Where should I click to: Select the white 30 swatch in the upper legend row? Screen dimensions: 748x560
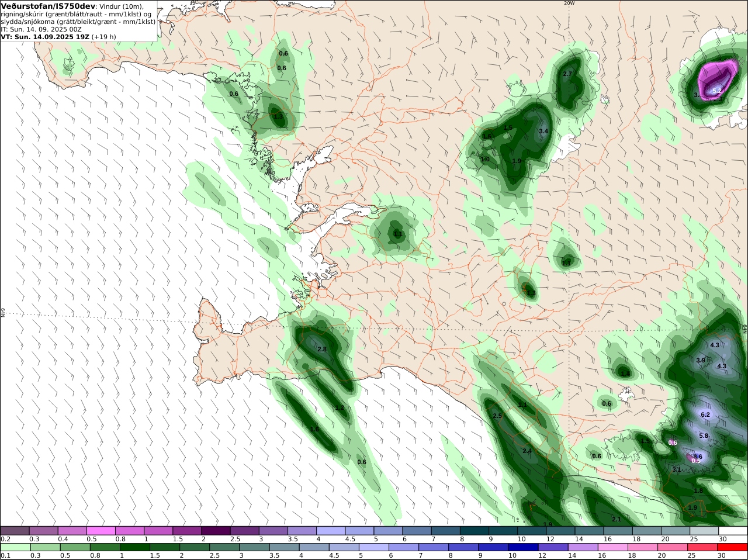coord(733,531)
